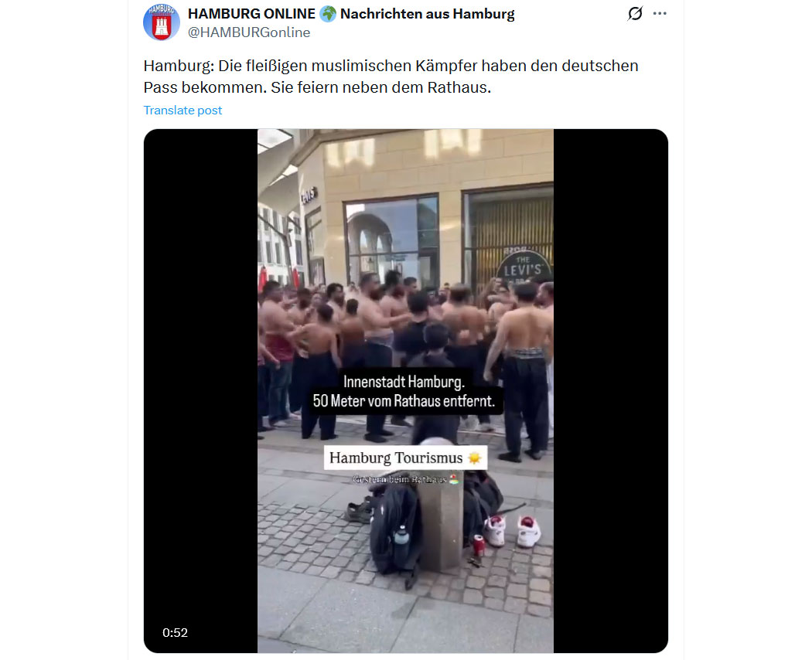Open the @HAMBURGonline handle link

click(x=249, y=32)
